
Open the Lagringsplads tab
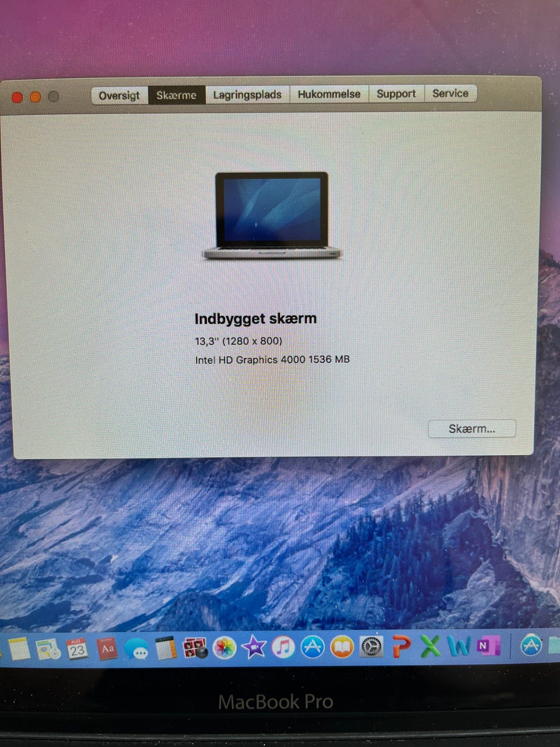[x=247, y=95]
